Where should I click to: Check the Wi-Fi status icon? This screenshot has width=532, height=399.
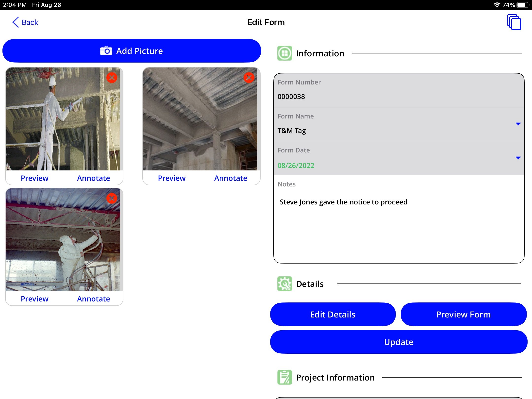(497, 5)
